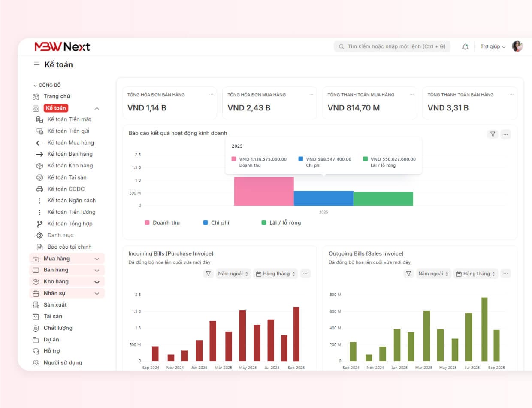Screen dimensions: 532x408
Task: Go to Trang chủ home link
Action: [x=57, y=97]
